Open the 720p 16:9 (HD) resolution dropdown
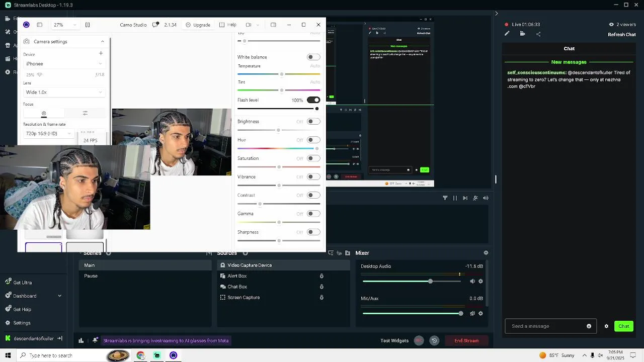Screen dimensions: 644x362 pyautogui.click(x=48, y=134)
